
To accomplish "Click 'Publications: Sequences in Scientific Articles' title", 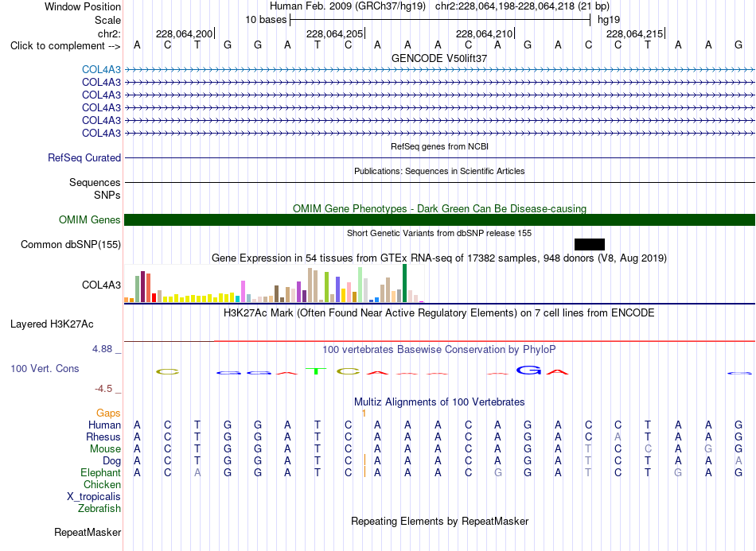I will [439, 171].
